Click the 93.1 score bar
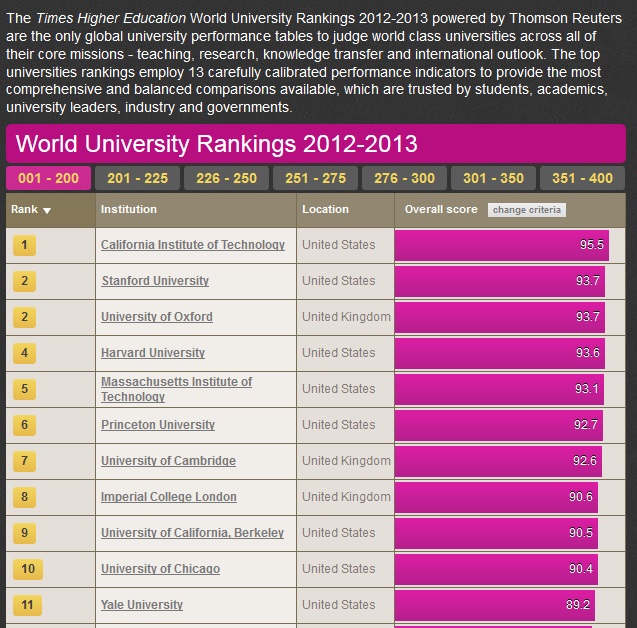The height and width of the screenshot is (628, 637). click(x=499, y=389)
